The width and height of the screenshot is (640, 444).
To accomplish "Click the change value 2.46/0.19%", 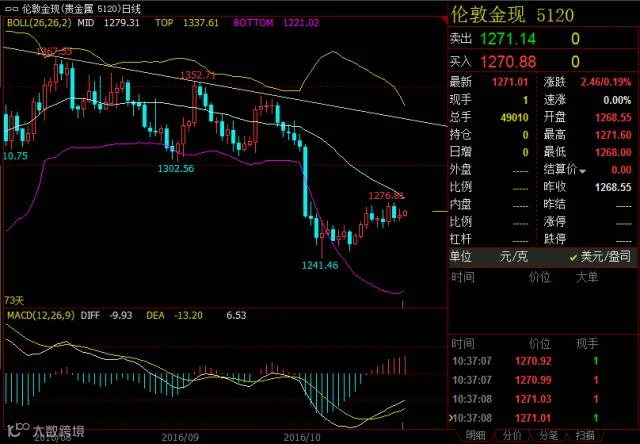I will pos(606,82).
